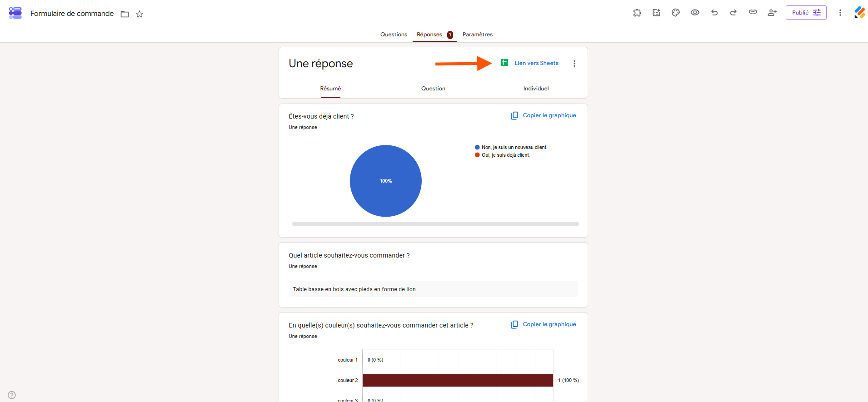The image size is (868, 402).
Task: Click the Oui, je suis déjà client legend text
Action: (x=506, y=155)
